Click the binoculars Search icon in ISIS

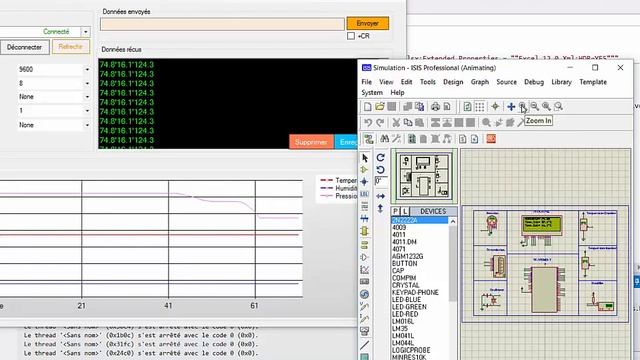(x=384, y=139)
